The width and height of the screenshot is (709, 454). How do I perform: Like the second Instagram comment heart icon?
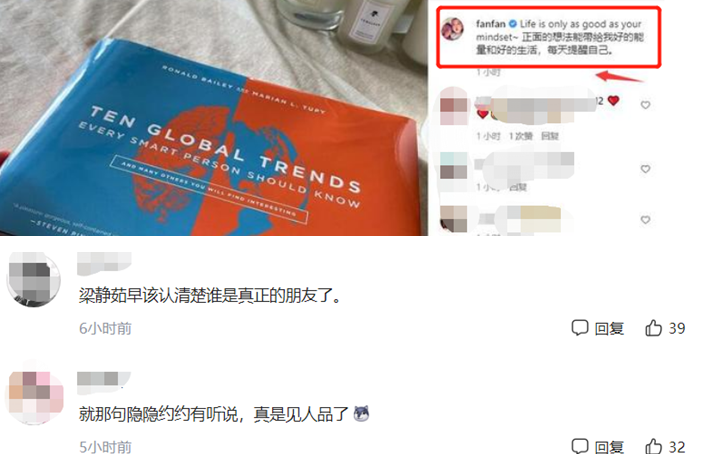pos(645,169)
